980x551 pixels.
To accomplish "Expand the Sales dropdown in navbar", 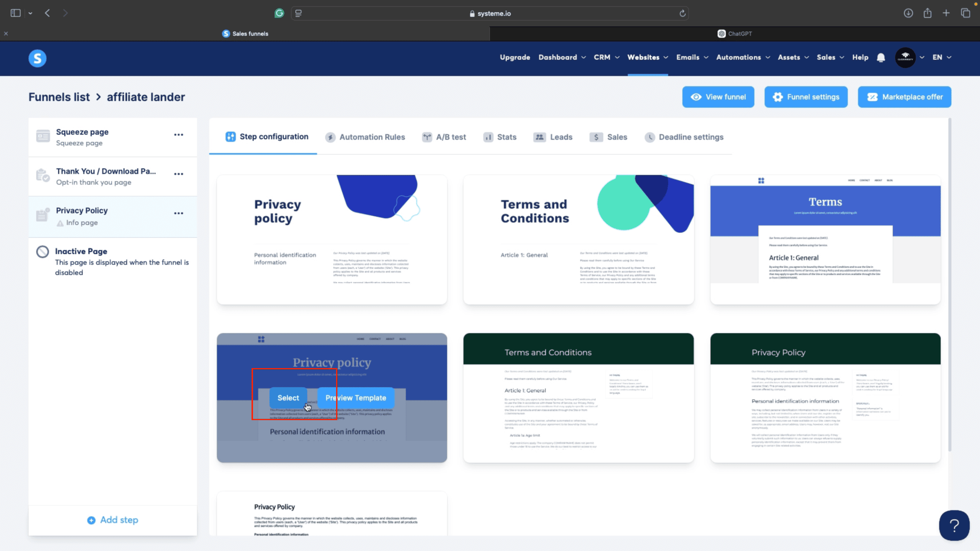I will point(830,57).
